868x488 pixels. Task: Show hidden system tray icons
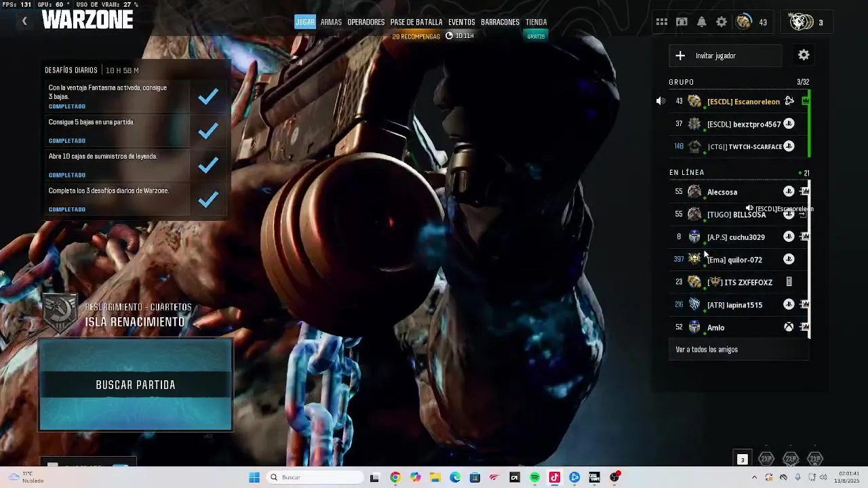[754, 477]
